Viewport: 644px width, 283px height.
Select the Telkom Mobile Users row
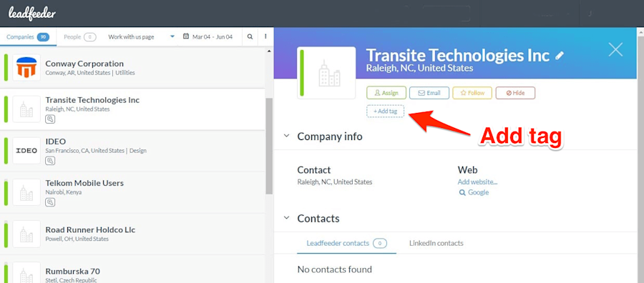pos(133,192)
